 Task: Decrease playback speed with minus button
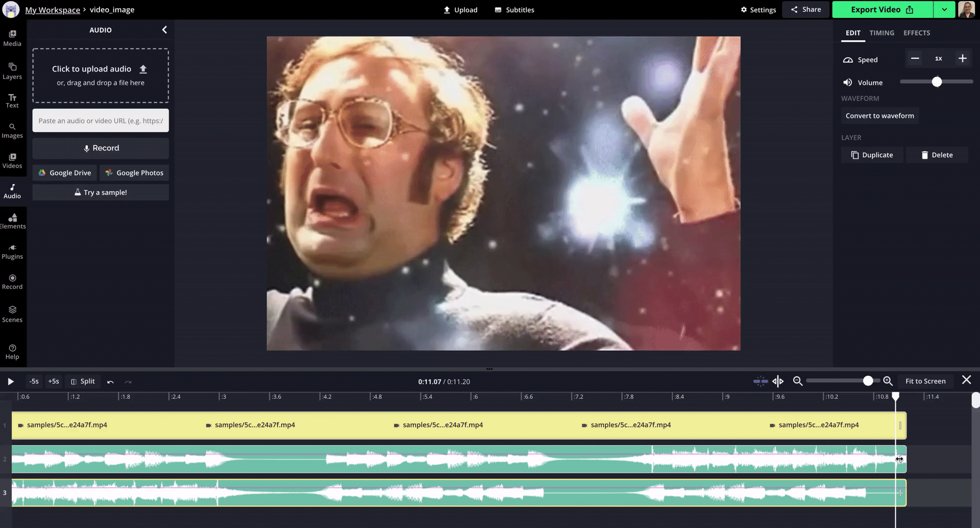915,59
